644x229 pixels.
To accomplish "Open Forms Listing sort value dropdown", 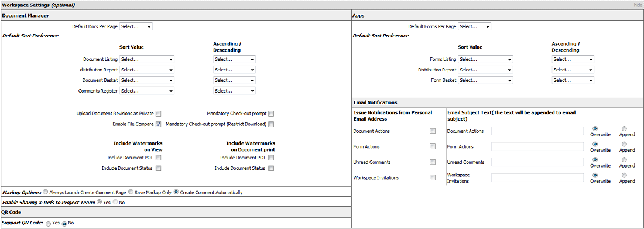I will tap(485, 59).
